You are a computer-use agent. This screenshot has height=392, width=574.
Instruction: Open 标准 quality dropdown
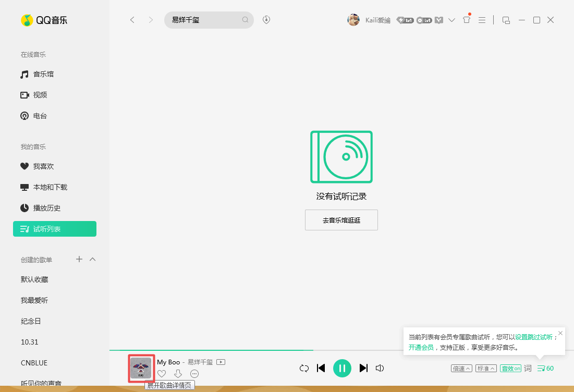[486, 369]
